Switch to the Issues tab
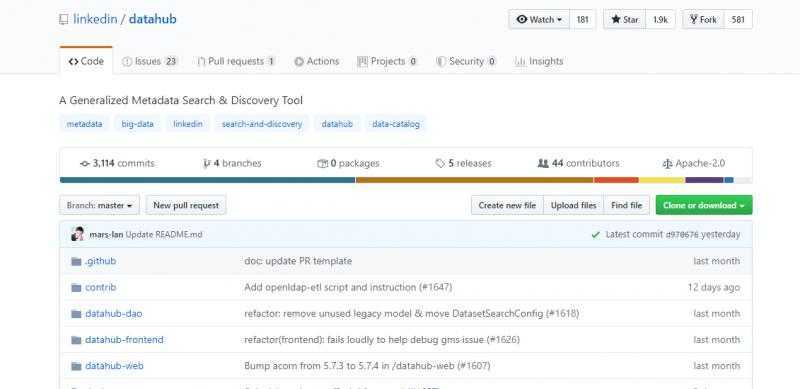The image size is (800, 389). (x=149, y=61)
